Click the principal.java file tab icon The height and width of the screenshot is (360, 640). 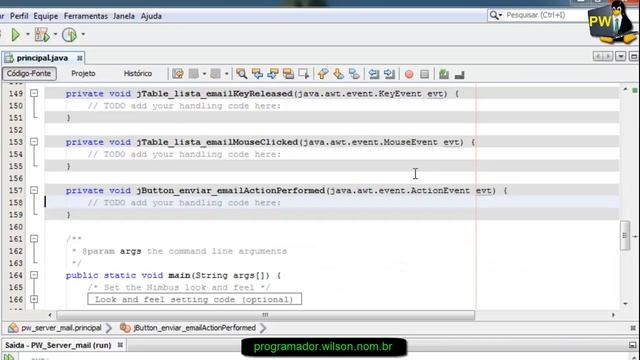coord(9,58)
